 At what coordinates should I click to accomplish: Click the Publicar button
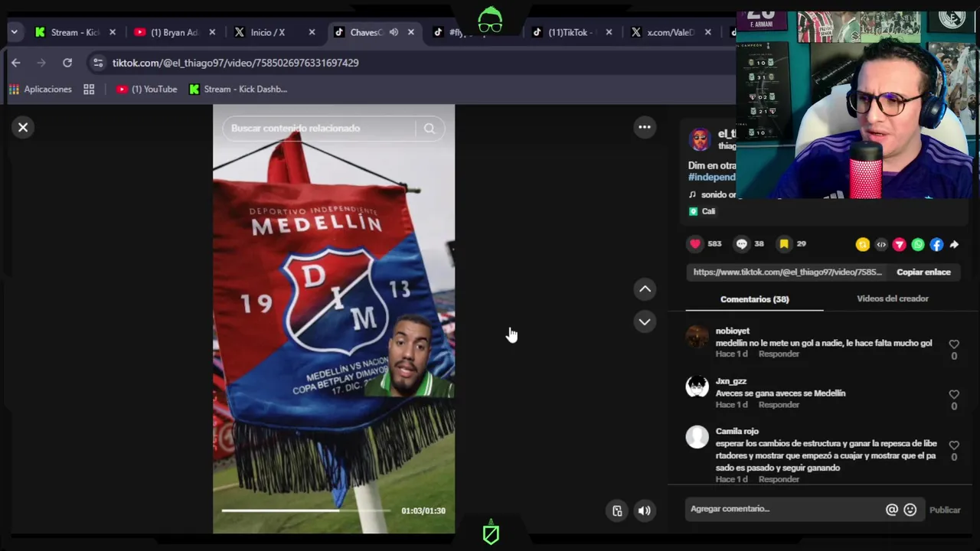point(944,510)
